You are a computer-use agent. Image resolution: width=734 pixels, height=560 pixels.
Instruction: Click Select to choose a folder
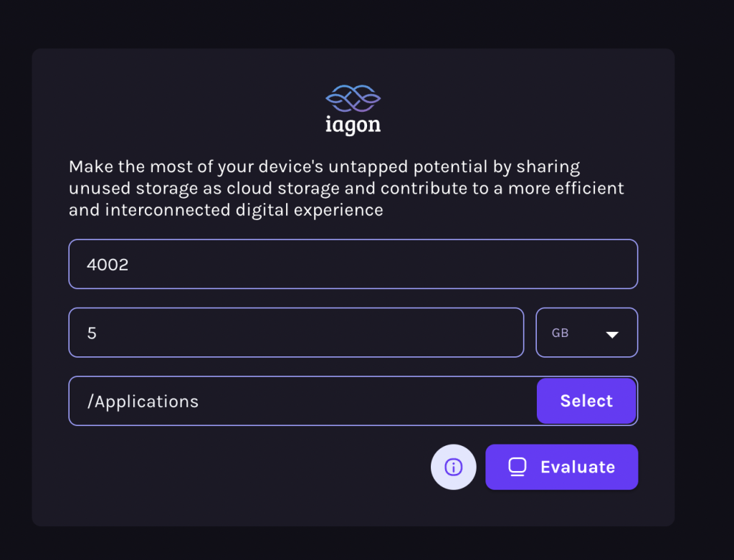[x=586, y=401]
